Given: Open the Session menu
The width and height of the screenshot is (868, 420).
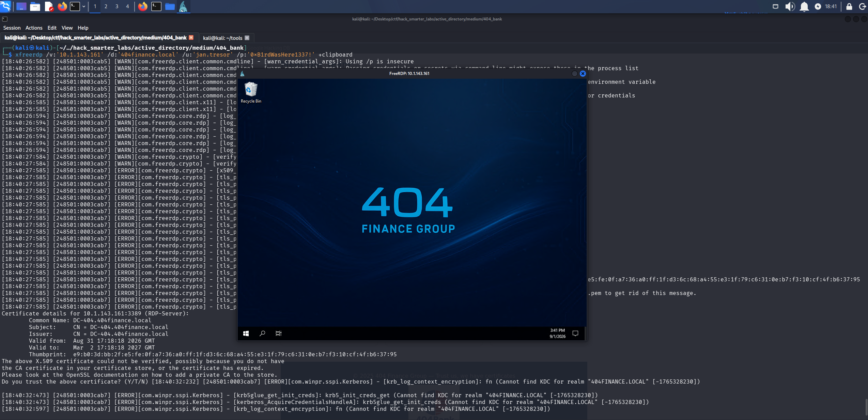Looking at the screenshot, I should click(x=12, y=28).
